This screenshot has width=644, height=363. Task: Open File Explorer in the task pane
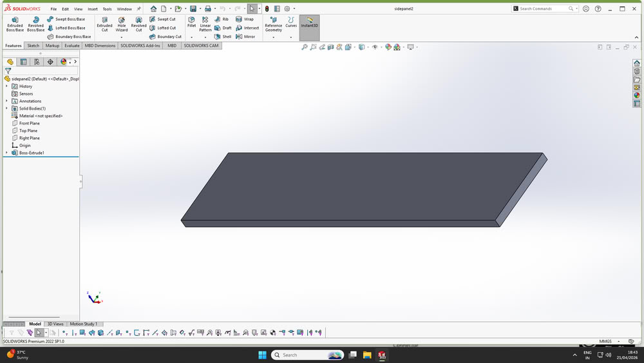pyautogui.click(x=637, y=79)
